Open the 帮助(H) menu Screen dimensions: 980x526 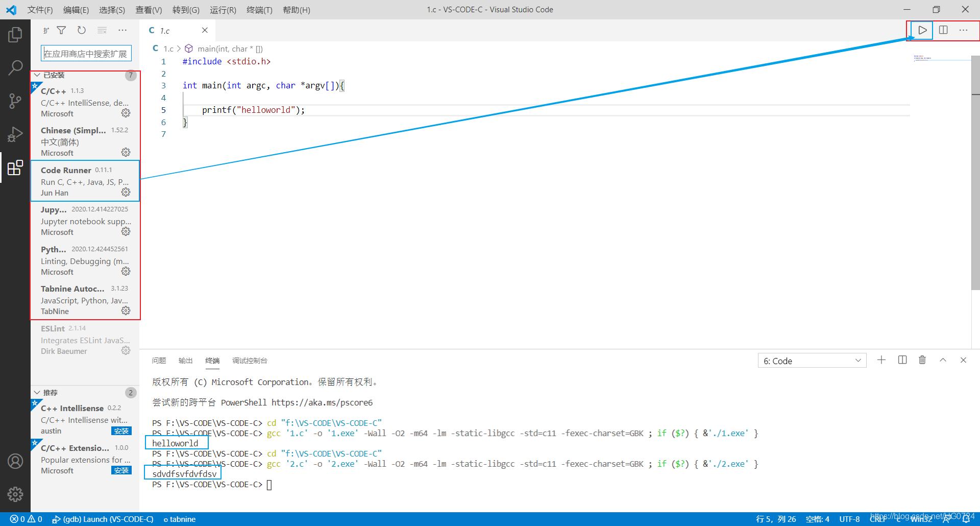(x=296, y=10)
